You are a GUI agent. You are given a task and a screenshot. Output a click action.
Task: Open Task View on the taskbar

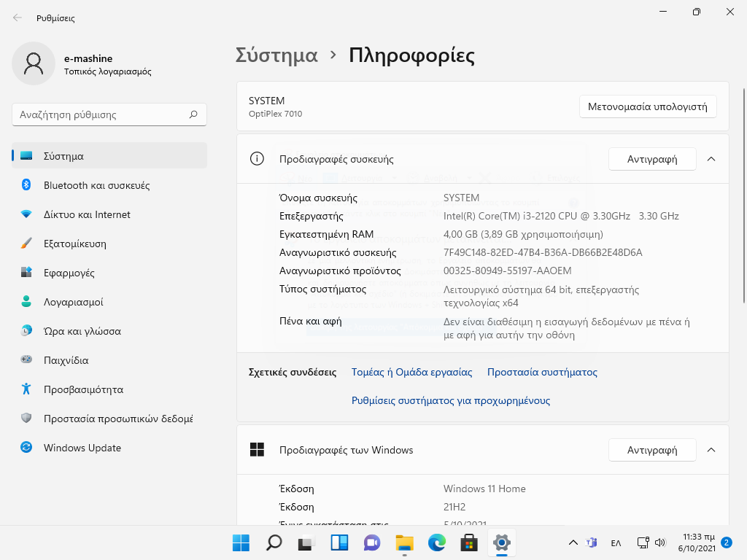pyautogui.click(x=306, y=542)
